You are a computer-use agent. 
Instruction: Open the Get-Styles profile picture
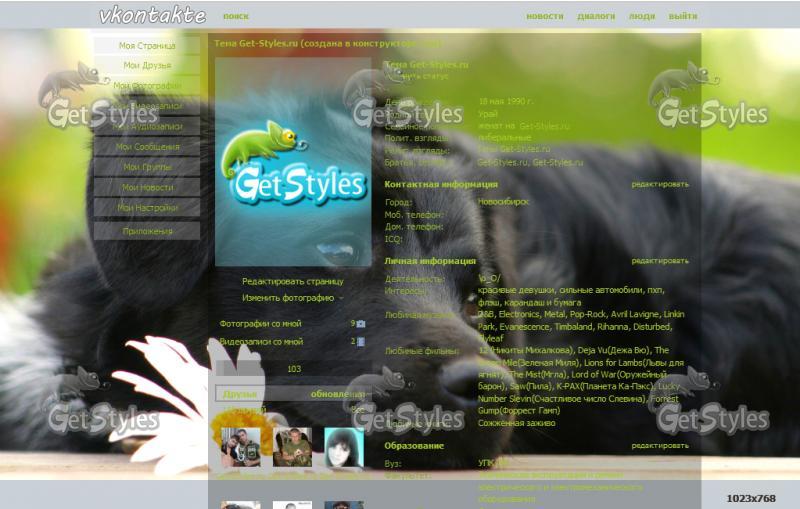click(292, 162)
